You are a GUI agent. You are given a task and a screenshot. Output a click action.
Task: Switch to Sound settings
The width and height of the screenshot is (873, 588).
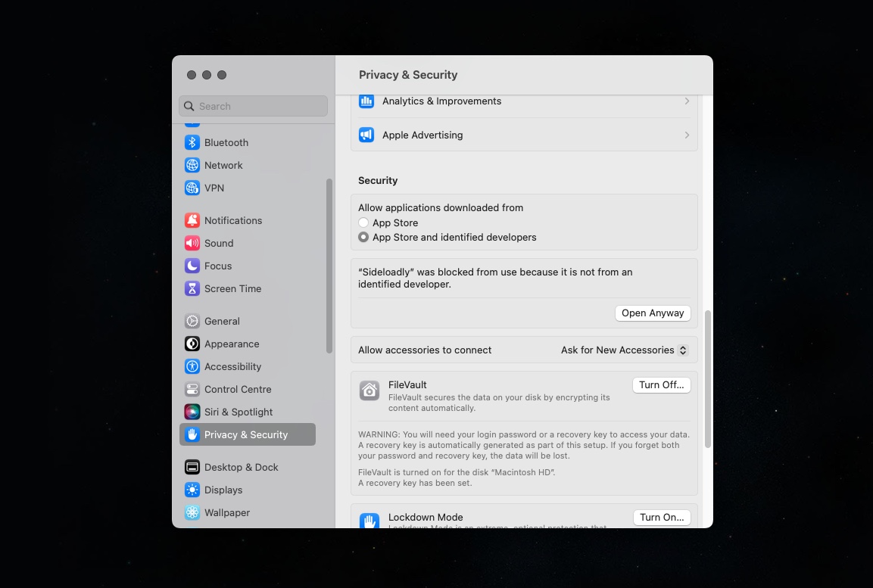(219, 243)
